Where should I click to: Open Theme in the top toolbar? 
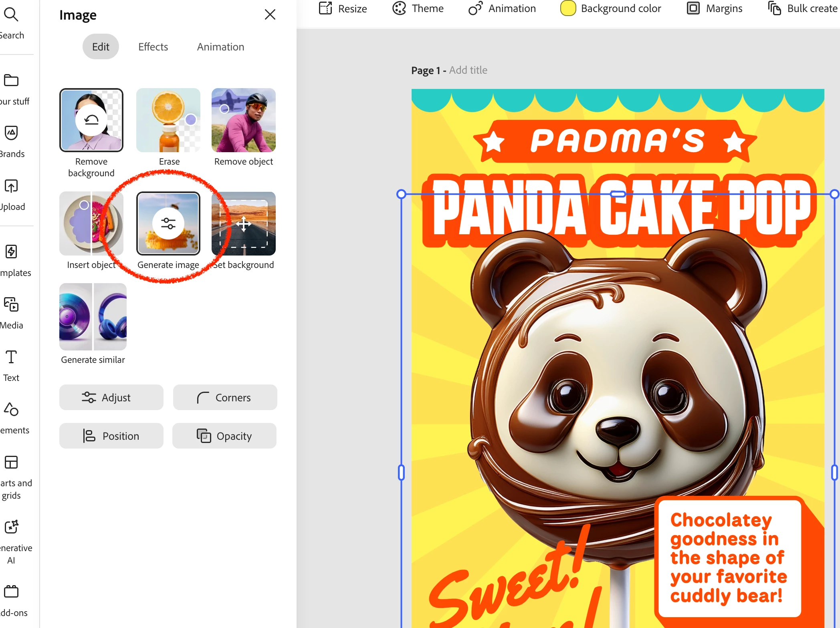[418, 8]
